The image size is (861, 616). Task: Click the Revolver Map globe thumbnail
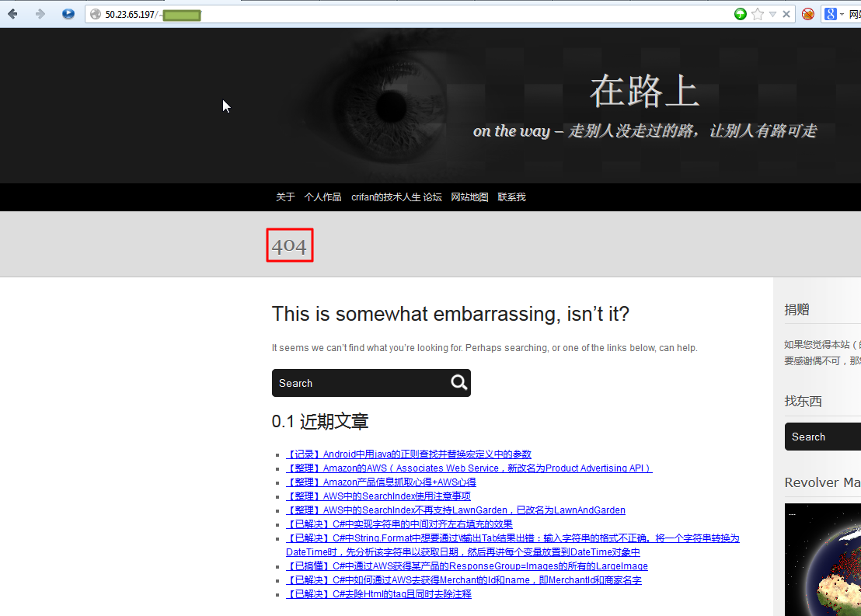tap(823, 559)
